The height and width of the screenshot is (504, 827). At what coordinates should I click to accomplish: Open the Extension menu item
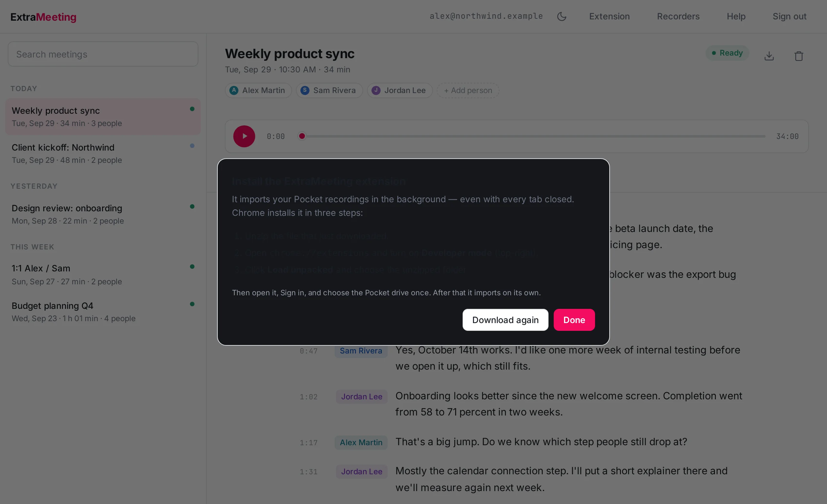[609, 16]
